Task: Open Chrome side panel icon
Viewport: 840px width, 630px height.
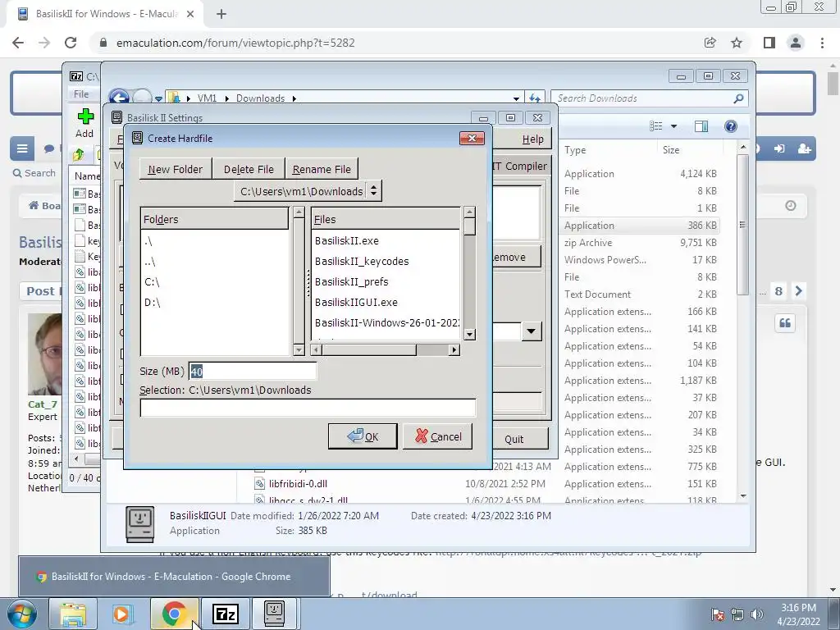Action: (x=769, y=43)
